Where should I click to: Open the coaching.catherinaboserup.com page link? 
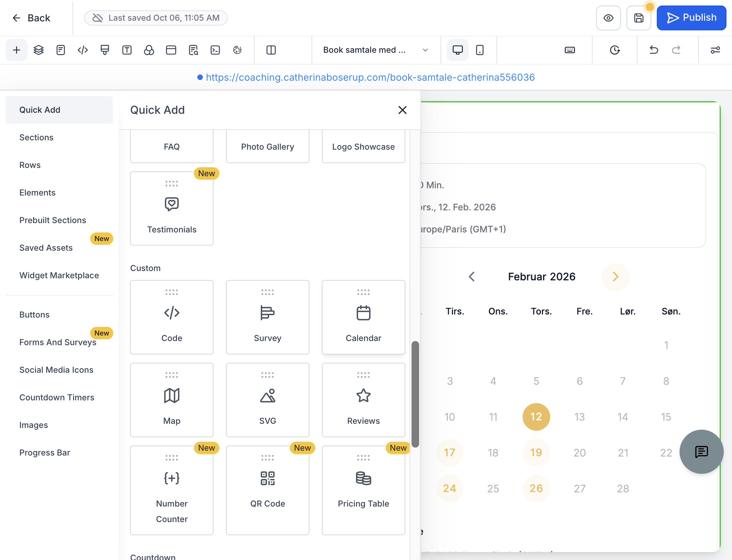pyautogui.click(x=370, y=77)
